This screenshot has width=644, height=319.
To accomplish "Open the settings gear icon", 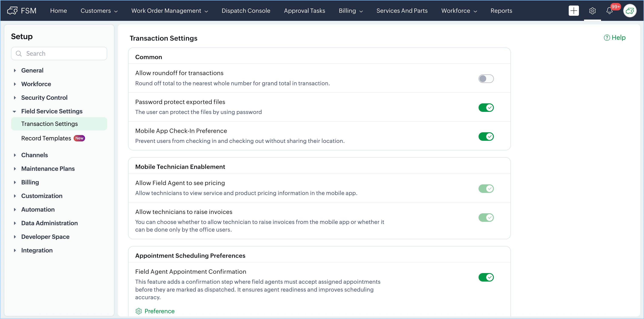I will pos(592,11).
